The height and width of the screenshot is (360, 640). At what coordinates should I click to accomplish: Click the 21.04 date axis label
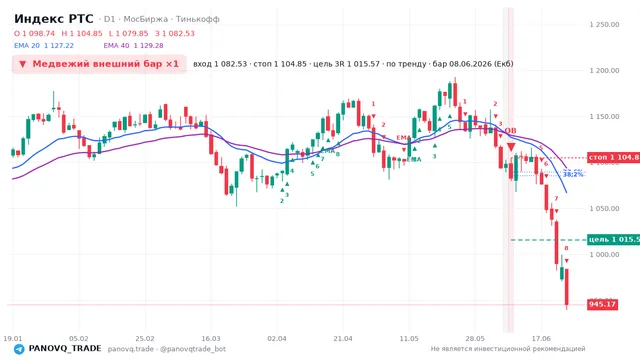coord(343,339)
